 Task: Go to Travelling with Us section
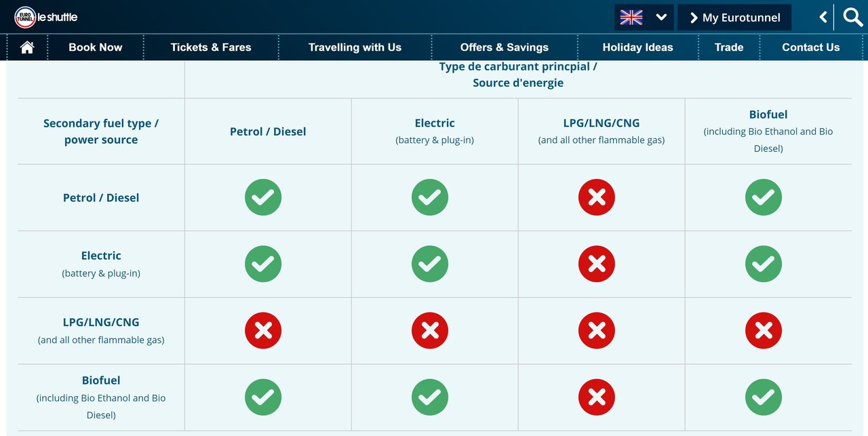coord(355,47)
